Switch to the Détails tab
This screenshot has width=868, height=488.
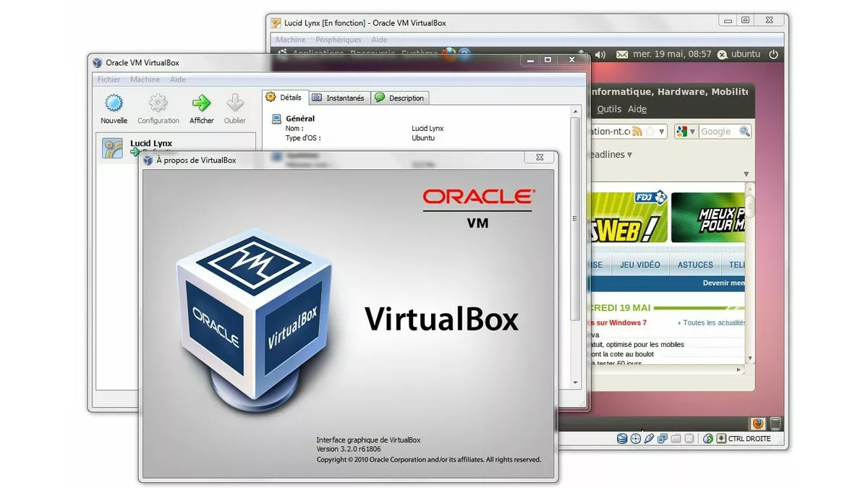click(284, 97)
